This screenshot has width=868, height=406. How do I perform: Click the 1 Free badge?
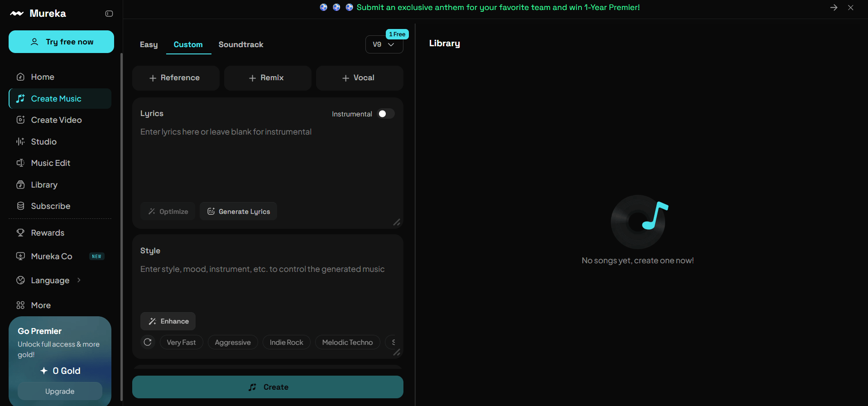click(397, 34)
